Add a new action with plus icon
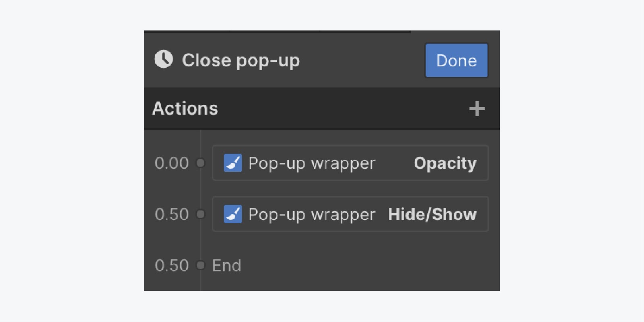 point(477,109)
